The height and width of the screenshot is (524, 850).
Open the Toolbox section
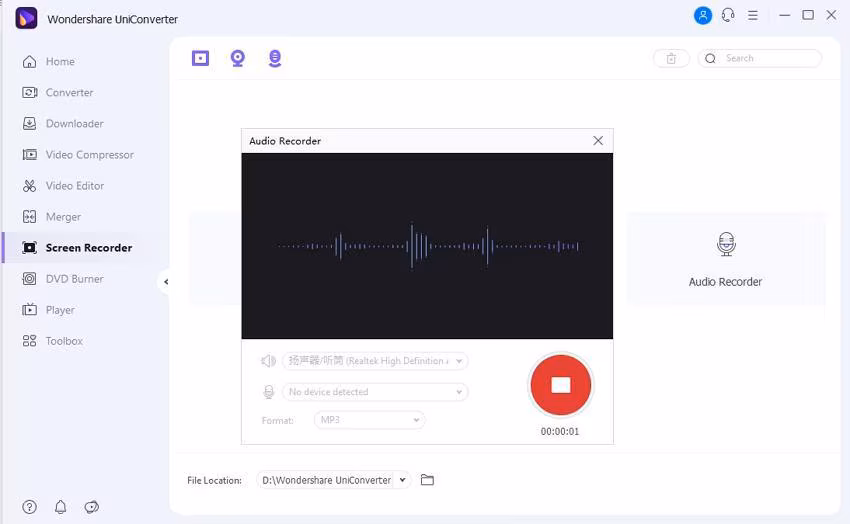pyautogui.click(x=53, y=341)
